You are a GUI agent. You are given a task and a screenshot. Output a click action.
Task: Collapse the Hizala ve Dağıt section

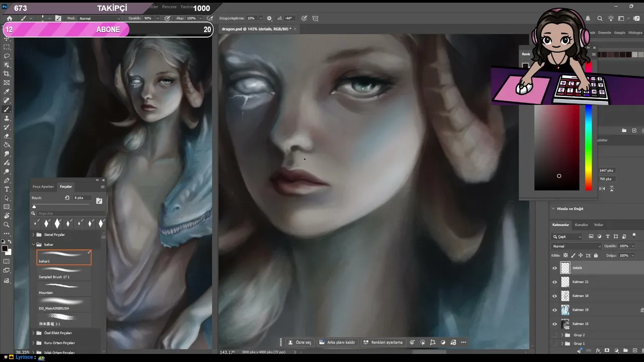553,209
